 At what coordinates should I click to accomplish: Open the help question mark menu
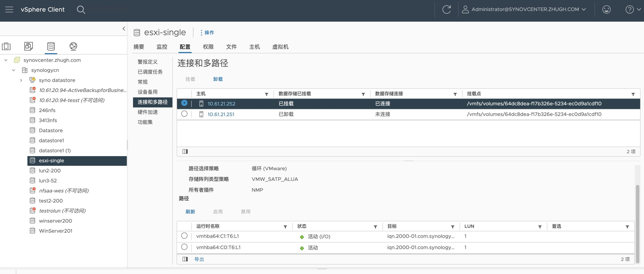(633, 10)
